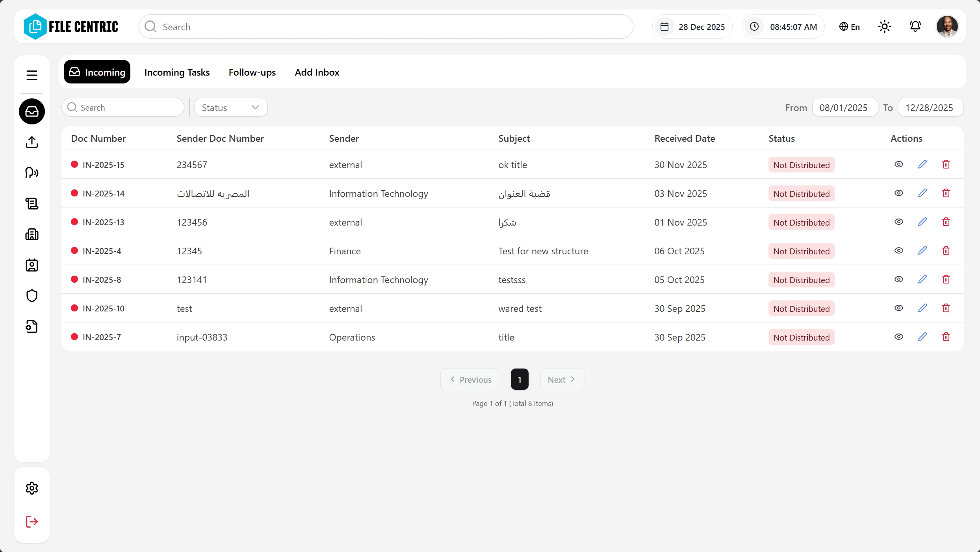Preview document IN-2025-15 via eye icon
This screenshot has height=552, width=980.
click(x=899, y=164)
